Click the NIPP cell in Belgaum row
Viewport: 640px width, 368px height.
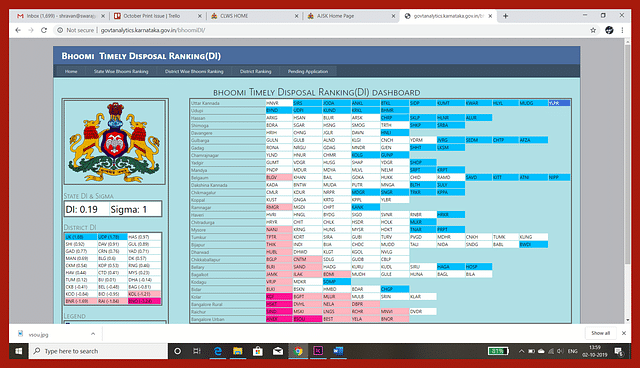click(x=559, y=177)
